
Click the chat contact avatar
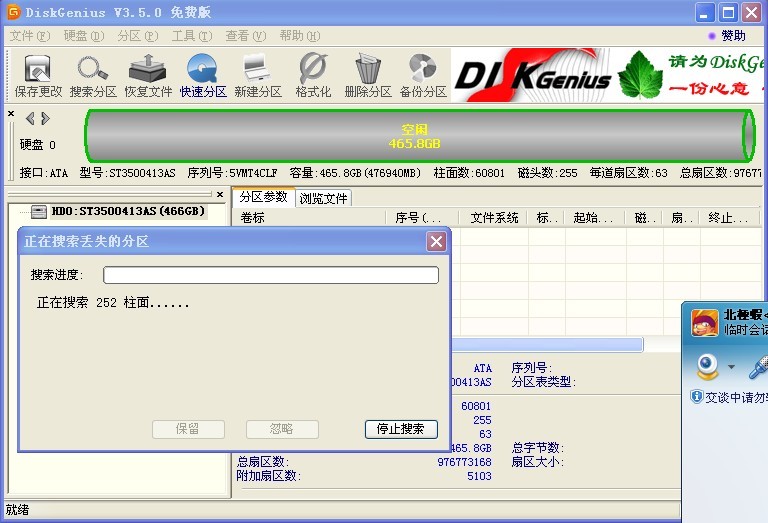[704, 323]
